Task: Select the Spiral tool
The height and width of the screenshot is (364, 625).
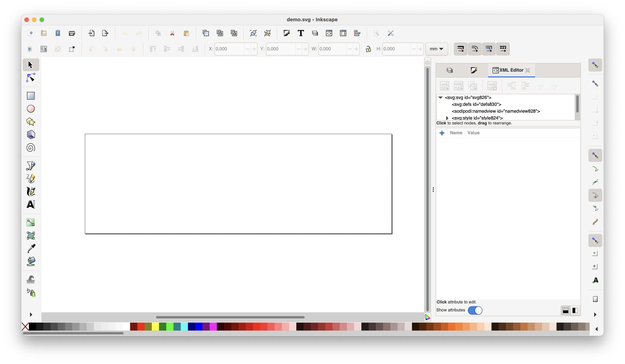Action: click(30, 148)
